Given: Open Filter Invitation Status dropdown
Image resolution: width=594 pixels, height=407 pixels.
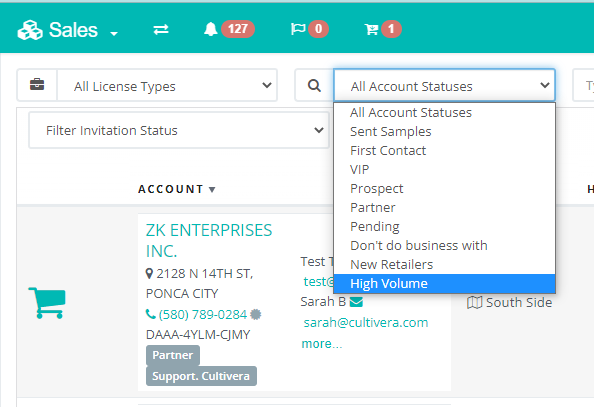Looking at the screenshot, I should pyautogui.click(x=179, y=130).
